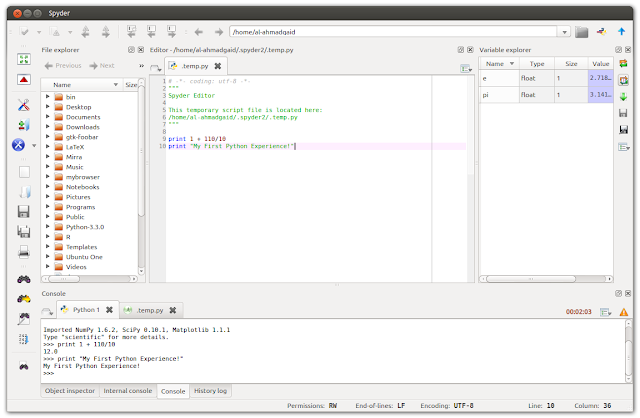
Task: Create a new blank file
Action: [x=24, y=172]
